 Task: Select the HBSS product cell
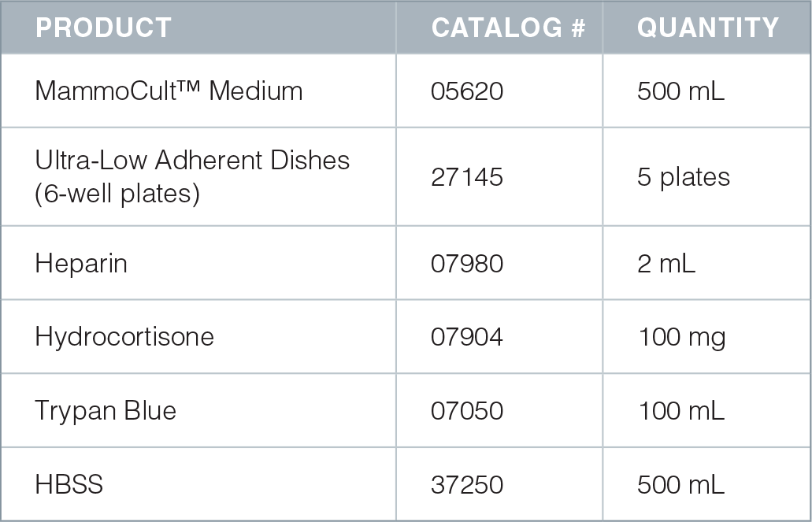pyautogui.click(x=69, y=484)
